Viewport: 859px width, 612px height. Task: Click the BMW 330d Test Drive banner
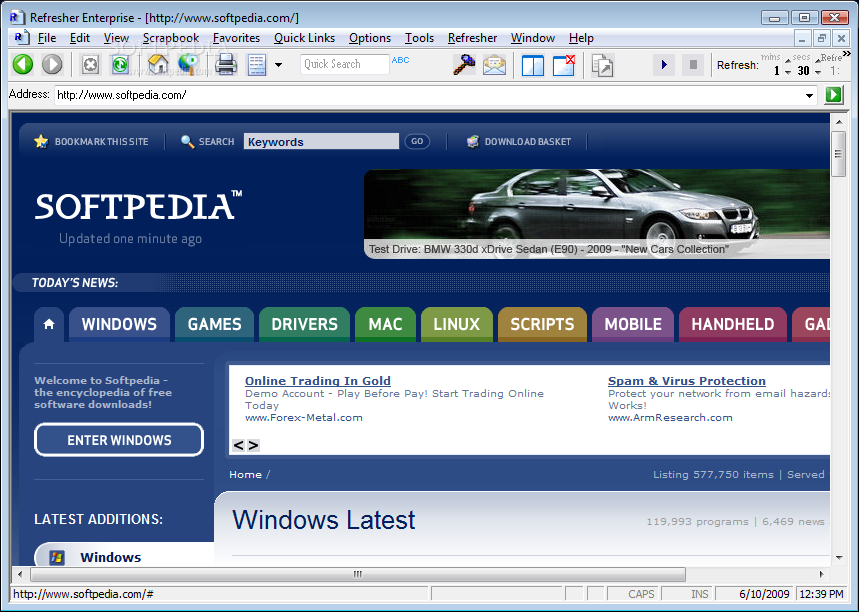coord(597,214)
